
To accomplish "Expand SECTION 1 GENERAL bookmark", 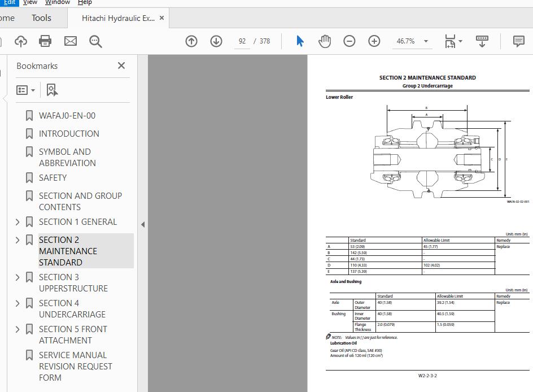I will (18, 222).
